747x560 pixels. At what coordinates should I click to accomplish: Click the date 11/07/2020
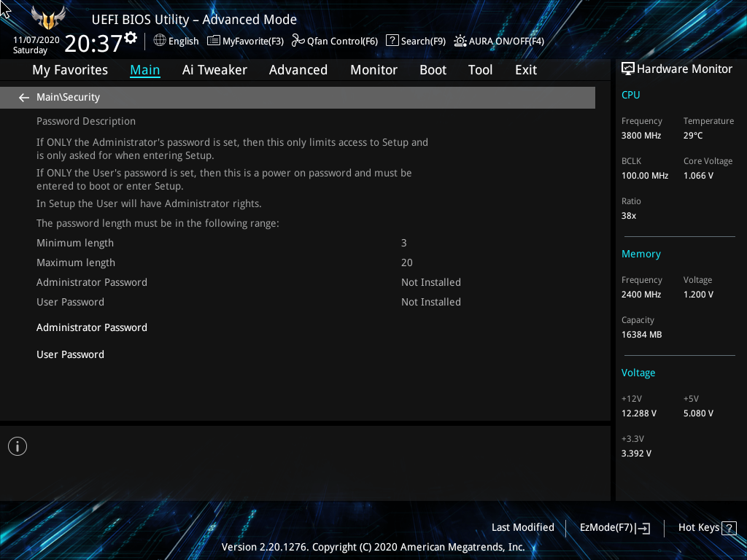click(36, 40)
